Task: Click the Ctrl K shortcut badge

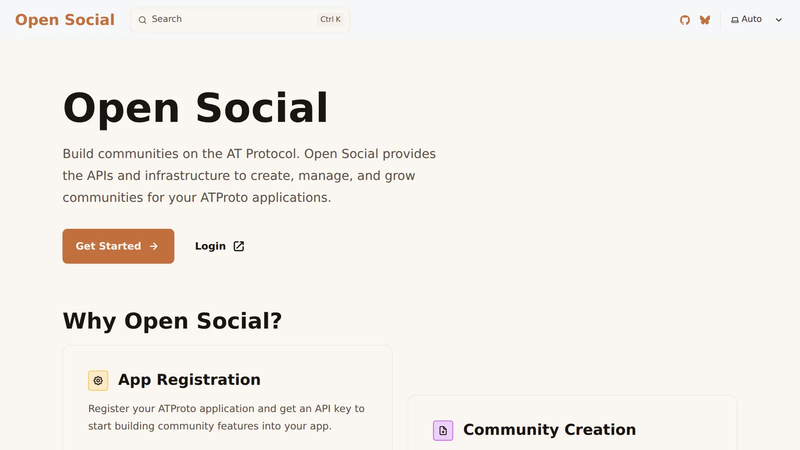Action: point(330,19)
